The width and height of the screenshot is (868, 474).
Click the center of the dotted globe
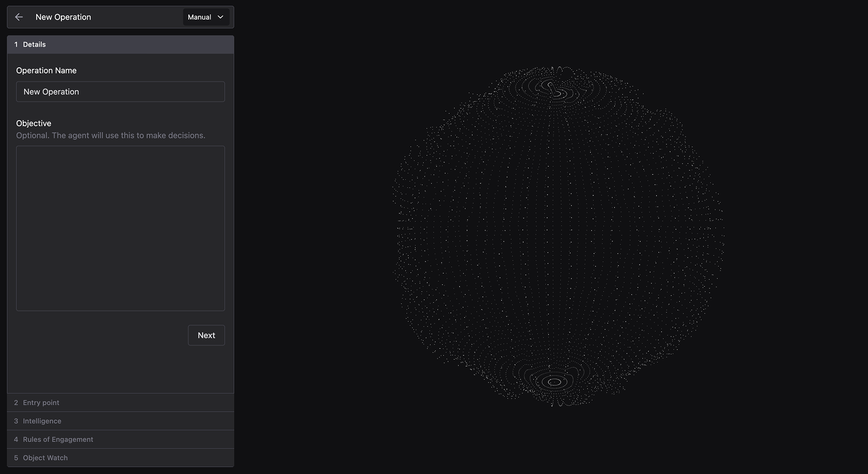coord(557,236)
